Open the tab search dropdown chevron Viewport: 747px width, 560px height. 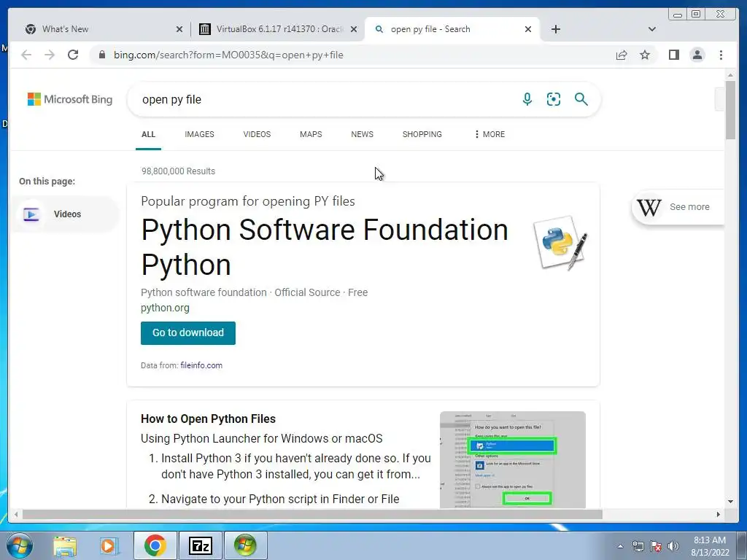click(652, 29)
